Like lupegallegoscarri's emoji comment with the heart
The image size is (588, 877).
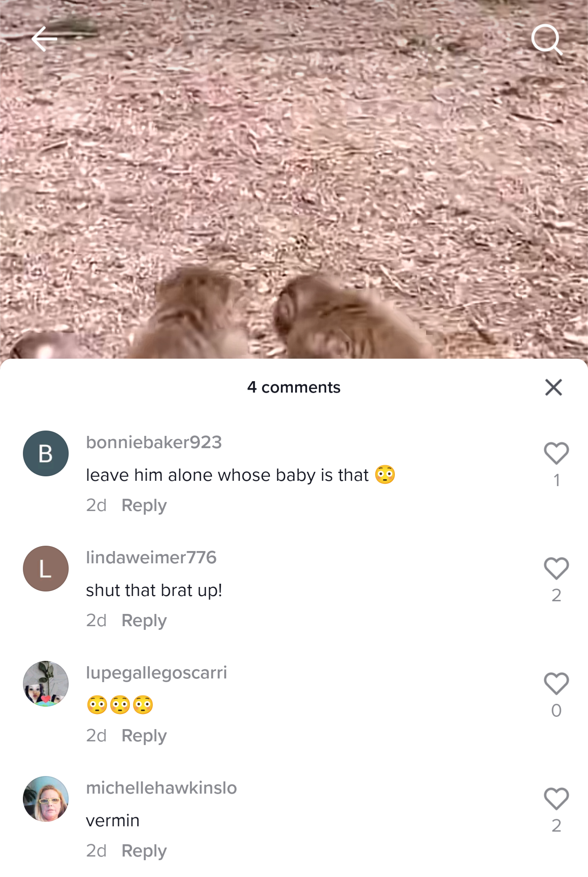click(x=556, y=684)
